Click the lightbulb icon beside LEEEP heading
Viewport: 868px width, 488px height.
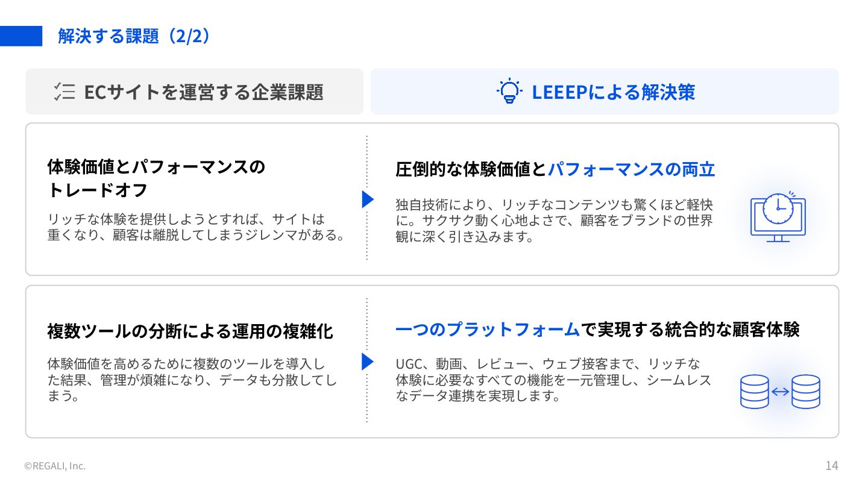pos(509,92)
